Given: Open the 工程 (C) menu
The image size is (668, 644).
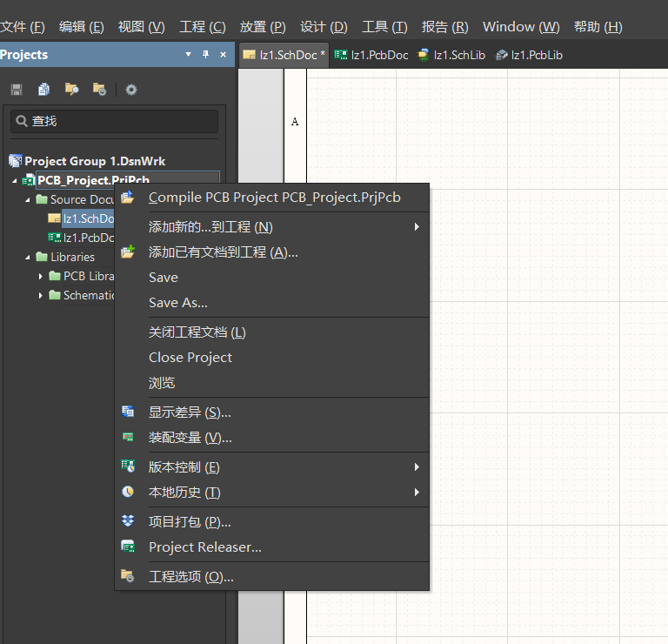Looking at the screenshot, I should [203, 27].
